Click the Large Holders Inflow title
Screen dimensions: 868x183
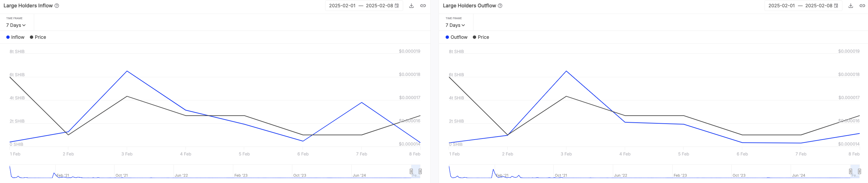pos(28,6)
